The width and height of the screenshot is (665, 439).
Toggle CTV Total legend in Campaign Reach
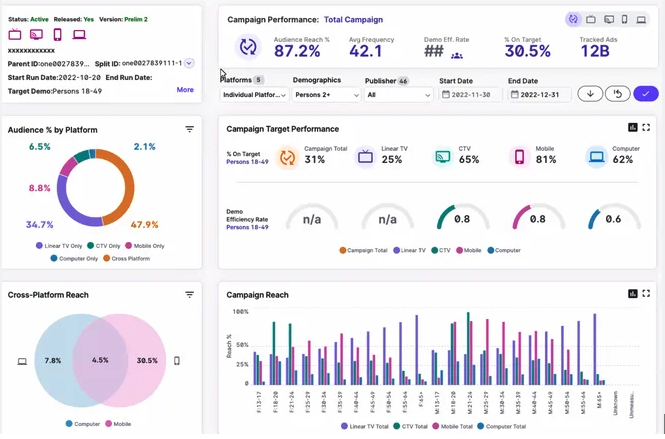(411, 426)
